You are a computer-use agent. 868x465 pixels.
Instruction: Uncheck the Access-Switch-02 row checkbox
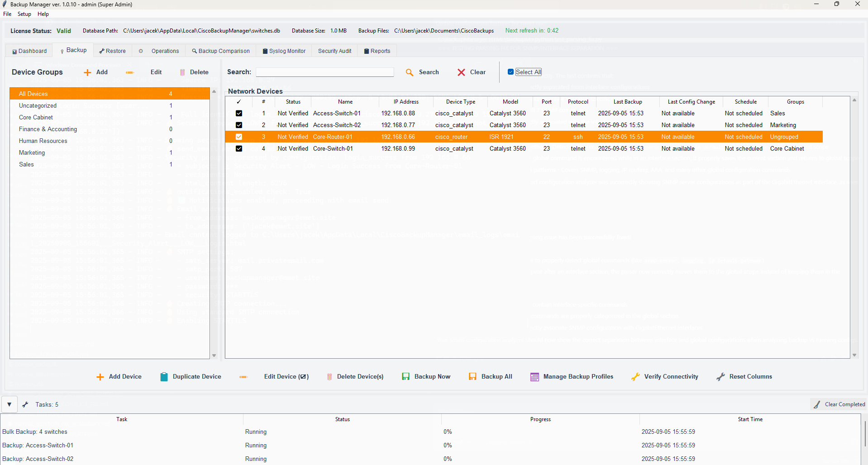[x=239, y=125]
